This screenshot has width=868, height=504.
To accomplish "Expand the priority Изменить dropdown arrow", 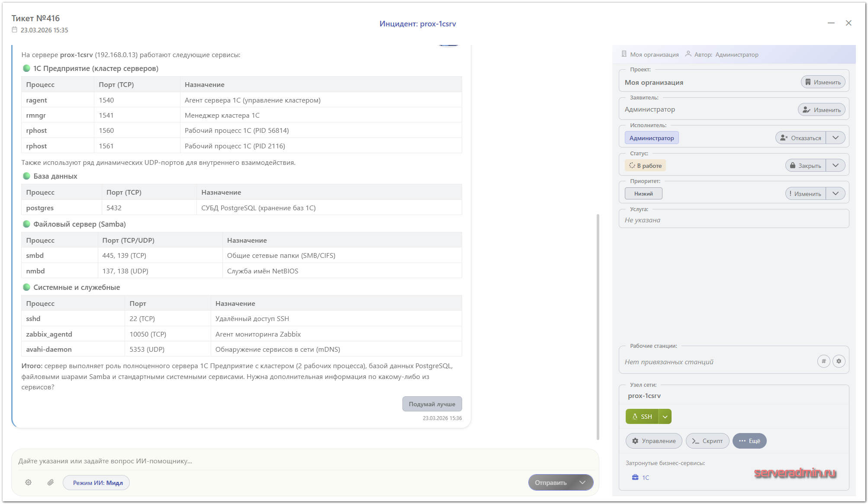I will point(836,194).
